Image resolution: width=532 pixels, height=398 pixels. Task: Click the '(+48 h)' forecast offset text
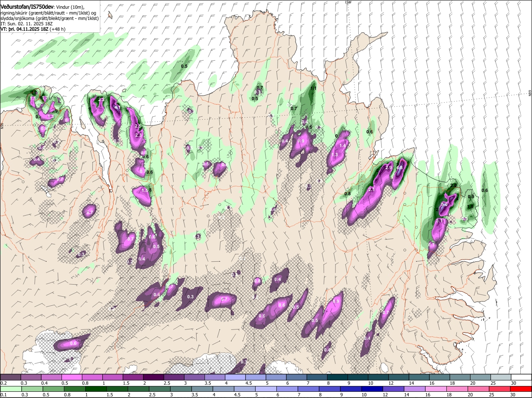coord(57,29)
